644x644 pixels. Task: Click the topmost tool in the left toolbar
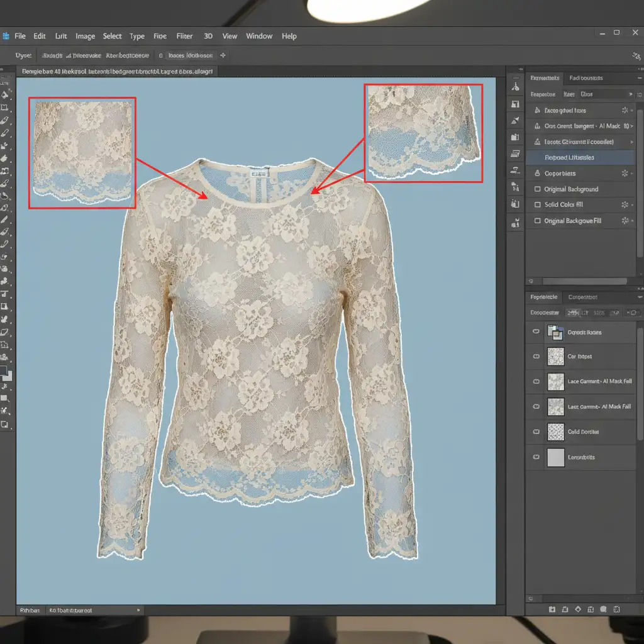tap(6, 84)
